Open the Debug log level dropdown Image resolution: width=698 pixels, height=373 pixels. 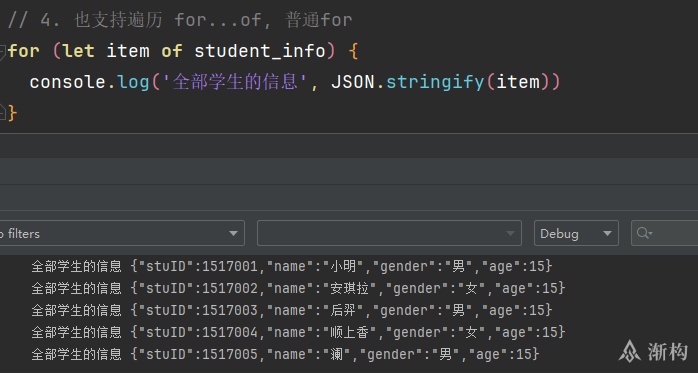576,233
